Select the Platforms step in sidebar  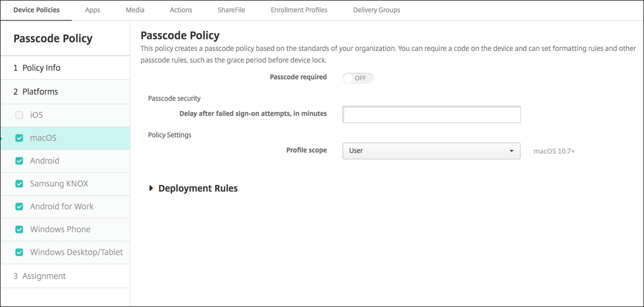point(36,92)
